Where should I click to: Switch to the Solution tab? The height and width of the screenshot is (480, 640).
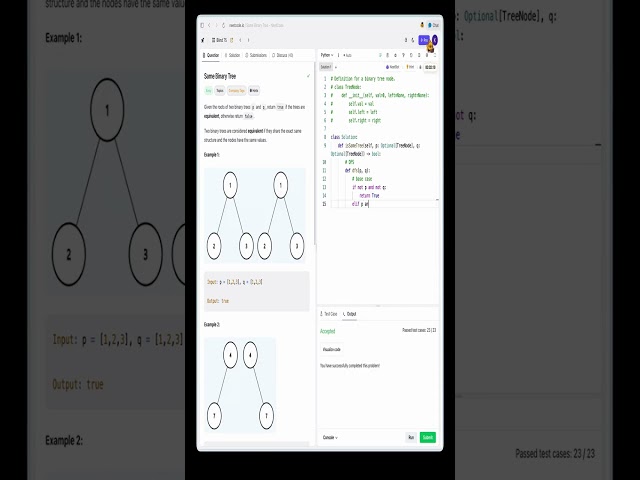coord(232,55)
